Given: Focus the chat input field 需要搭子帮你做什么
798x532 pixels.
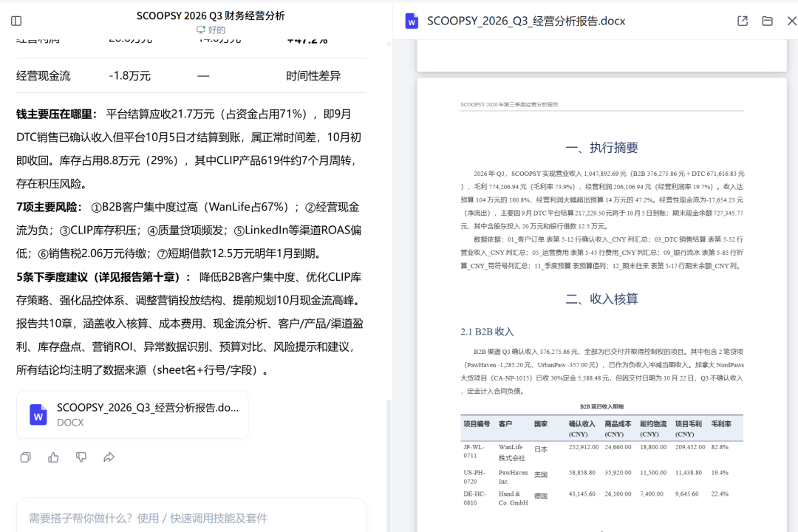Looking at the screenshot, I should [191, 518].
